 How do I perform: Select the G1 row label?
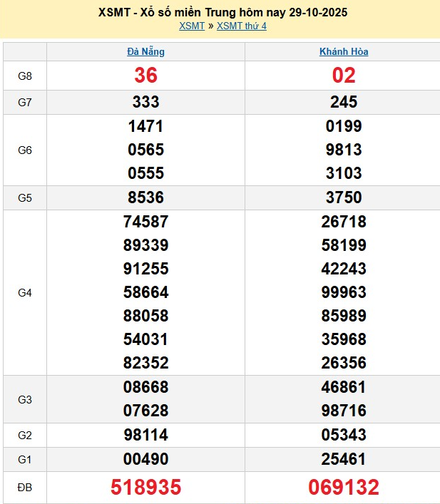[x=25, y=459]
